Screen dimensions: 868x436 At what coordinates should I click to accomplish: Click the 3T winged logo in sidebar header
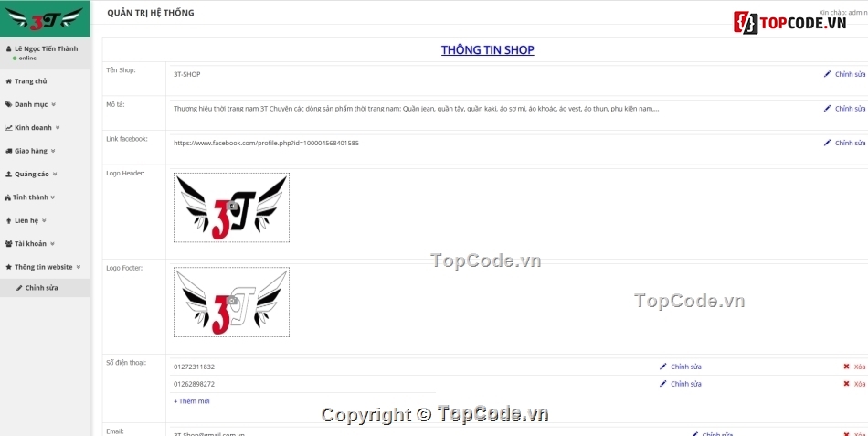pyautogui.click(x=44, y=19)
